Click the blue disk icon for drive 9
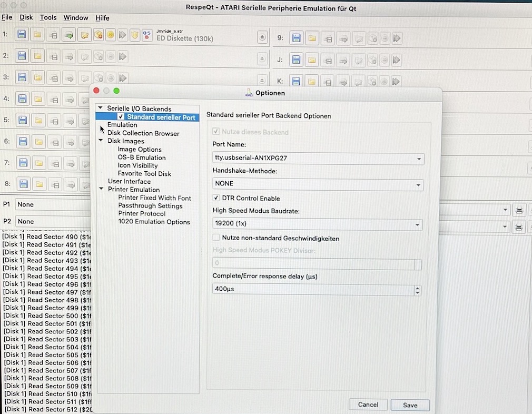 [x=296, y=38]
